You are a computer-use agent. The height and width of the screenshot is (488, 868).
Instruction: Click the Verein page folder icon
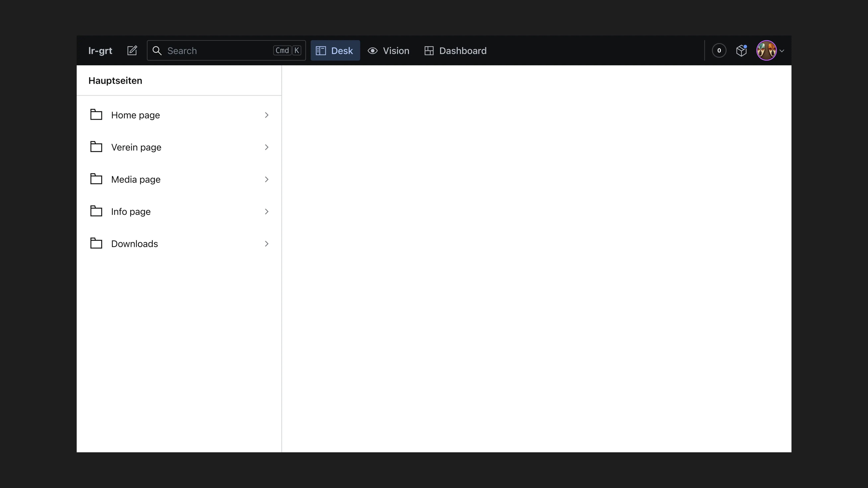(x=96, y=147)
